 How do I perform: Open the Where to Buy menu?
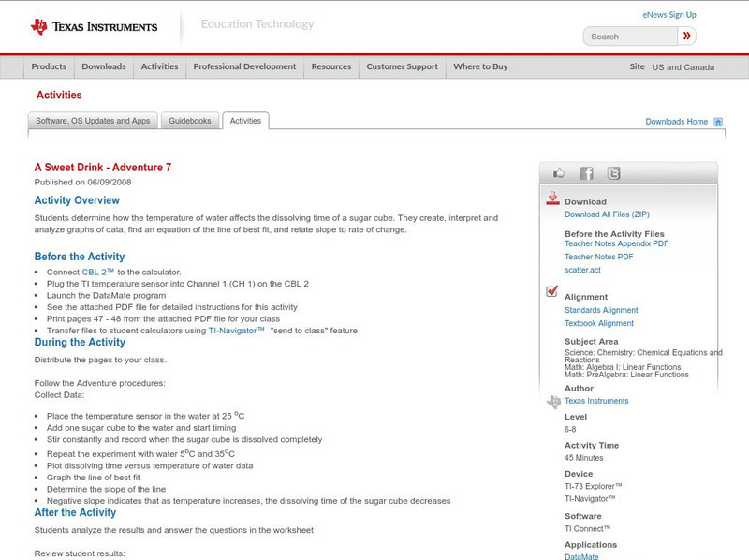click(480, 66)
